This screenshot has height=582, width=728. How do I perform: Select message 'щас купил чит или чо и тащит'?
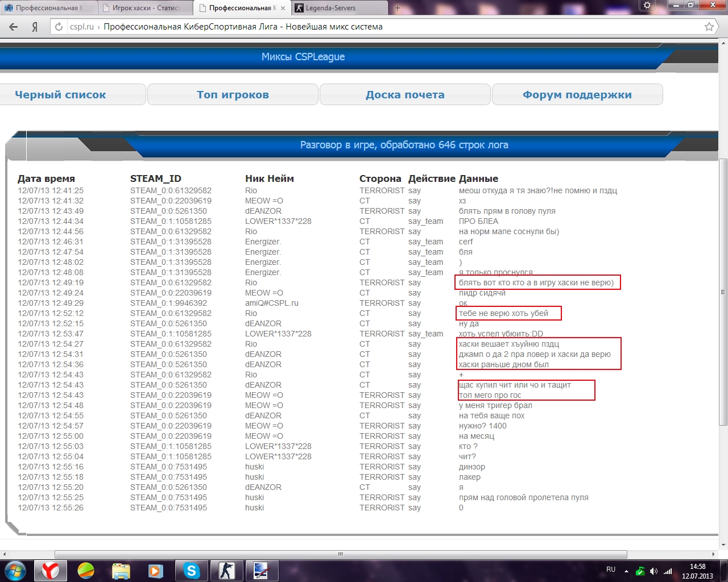[x=515, y=385]
